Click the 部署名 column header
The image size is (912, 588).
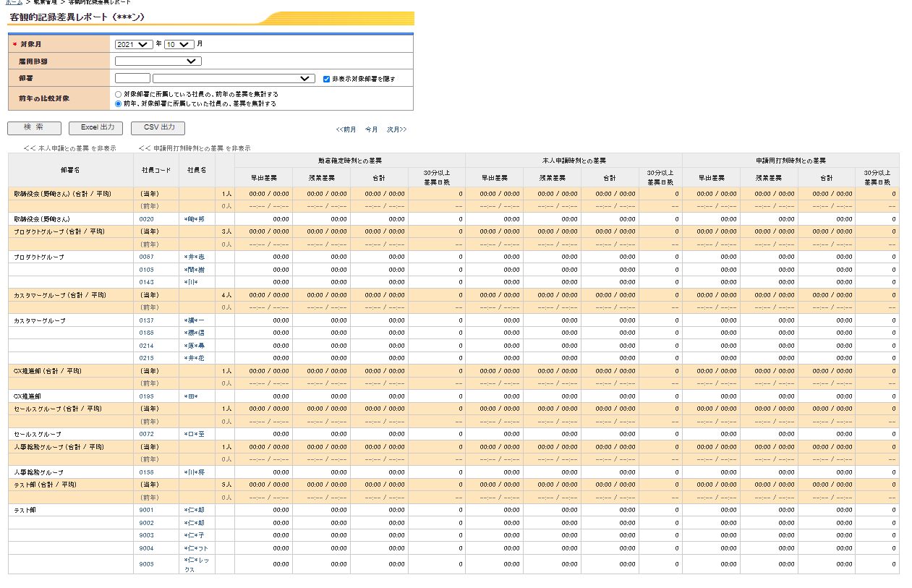pyautogui.click(x=71, y=170)
